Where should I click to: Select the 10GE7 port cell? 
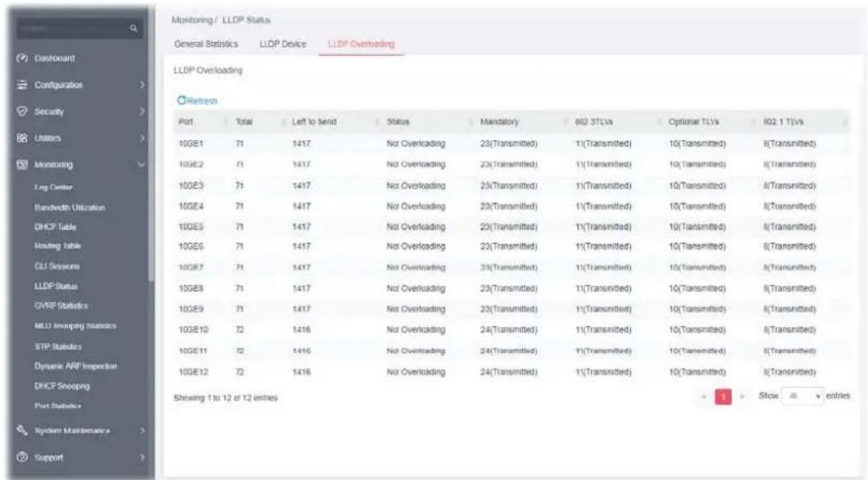click(x=191, y=267)
